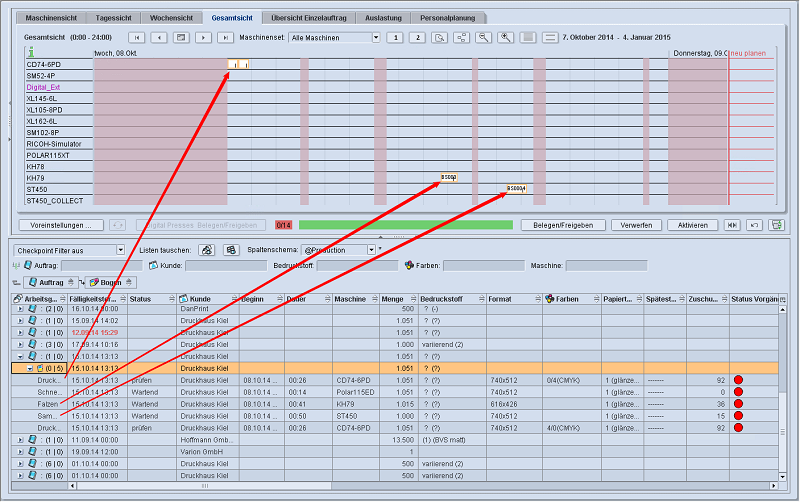Image resolution: width=800 pixels, height=502 pixels.
Task: Click the Belegen/Freigeben button
Action: (563, 225)
